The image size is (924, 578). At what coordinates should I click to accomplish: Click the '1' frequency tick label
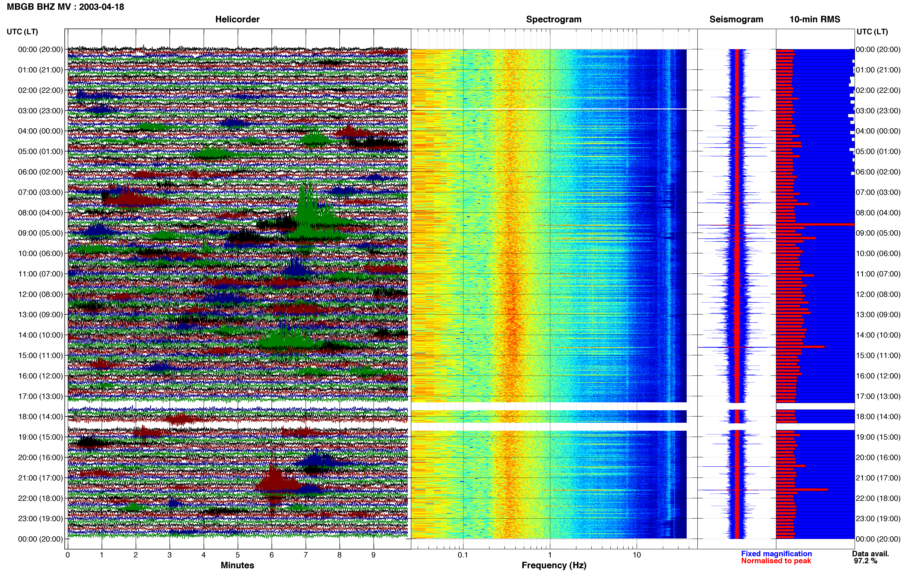click(x=550, y=555)
